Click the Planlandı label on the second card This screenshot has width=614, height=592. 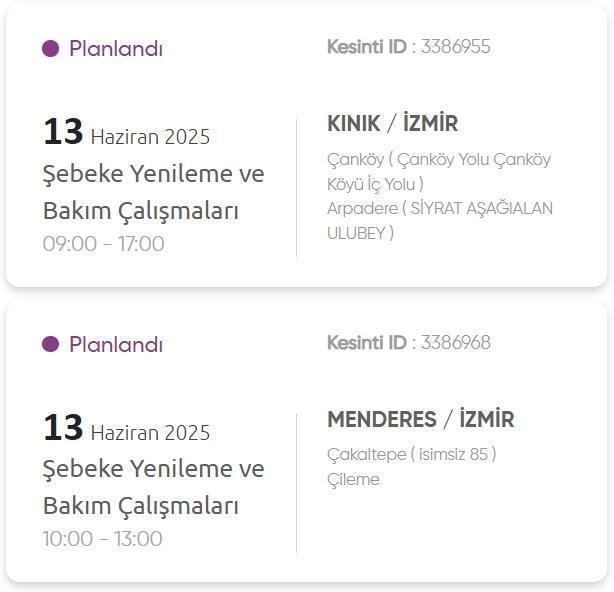(x=116, y=344)
